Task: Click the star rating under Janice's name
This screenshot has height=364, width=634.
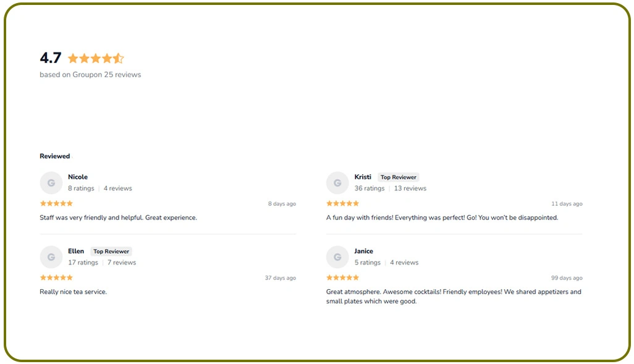Action: pos(342,277)
